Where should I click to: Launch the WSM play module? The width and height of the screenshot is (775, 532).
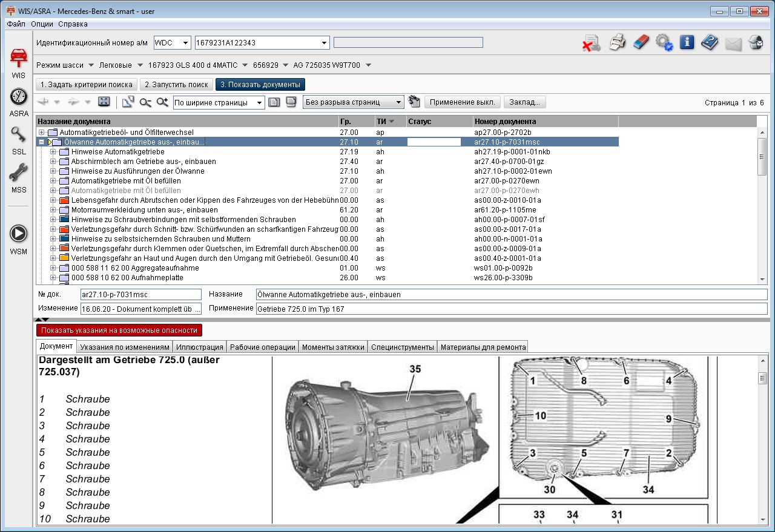18,234
